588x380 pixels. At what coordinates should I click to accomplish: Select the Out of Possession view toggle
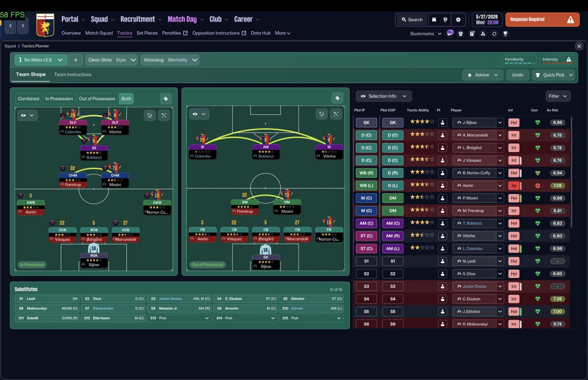click(x=97, y=98)
